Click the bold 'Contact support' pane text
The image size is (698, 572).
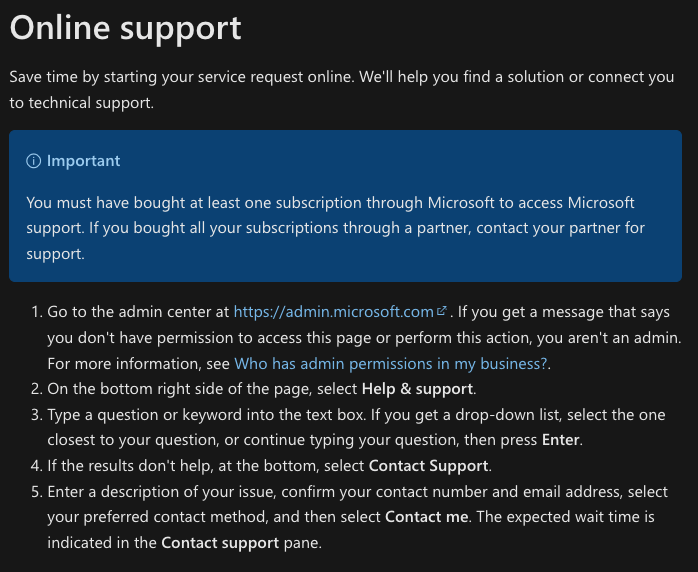[x=220, y=543]
